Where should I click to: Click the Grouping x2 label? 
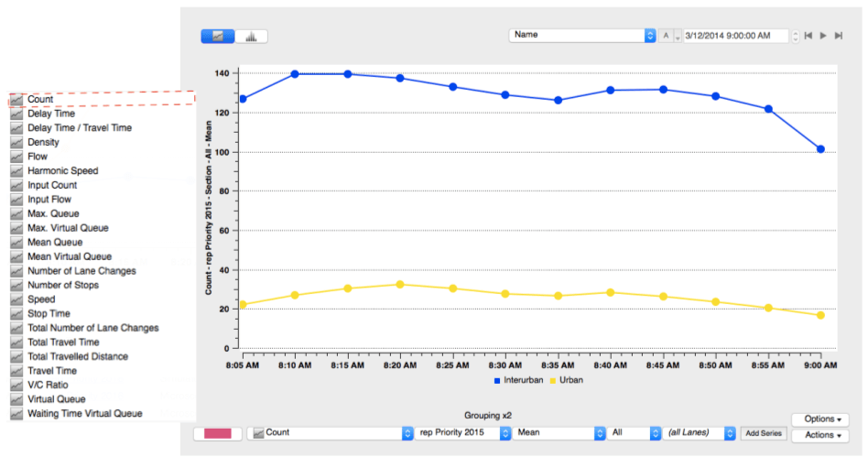pyautogui.click(x=488, y=416)
